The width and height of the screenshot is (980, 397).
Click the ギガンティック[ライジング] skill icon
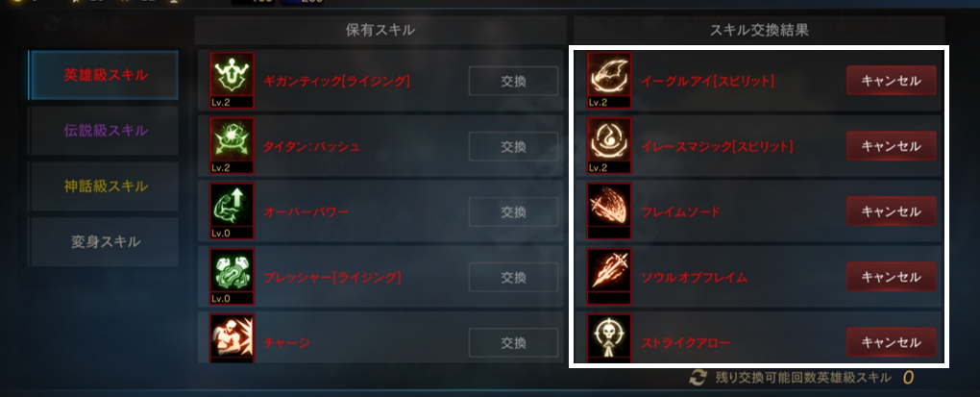click(x=232, y=80)
